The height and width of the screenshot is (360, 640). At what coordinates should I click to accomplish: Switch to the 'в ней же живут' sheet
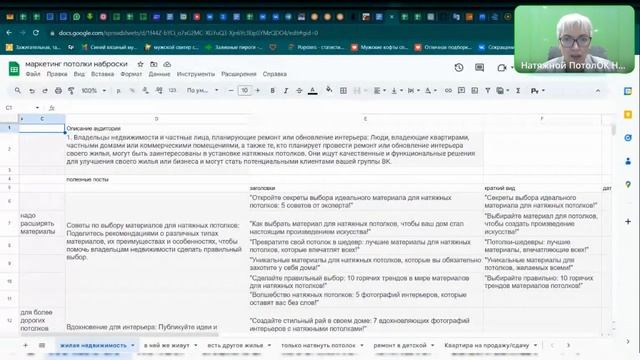[167, 345]
